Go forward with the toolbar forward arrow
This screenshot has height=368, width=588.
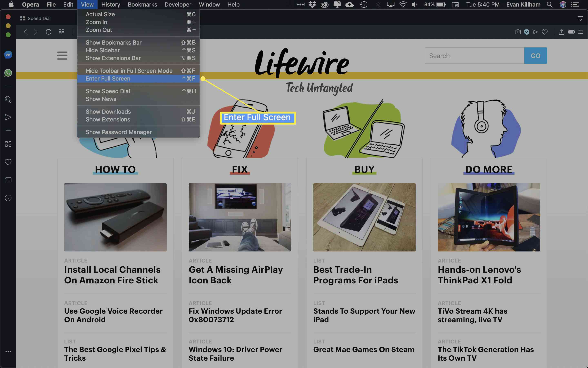[36, 32]
